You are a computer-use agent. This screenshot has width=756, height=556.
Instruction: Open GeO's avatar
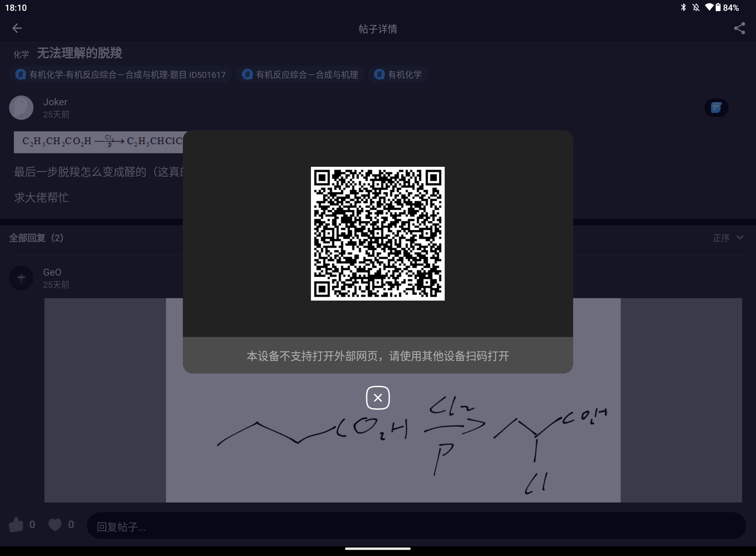(x=21, y=278)
